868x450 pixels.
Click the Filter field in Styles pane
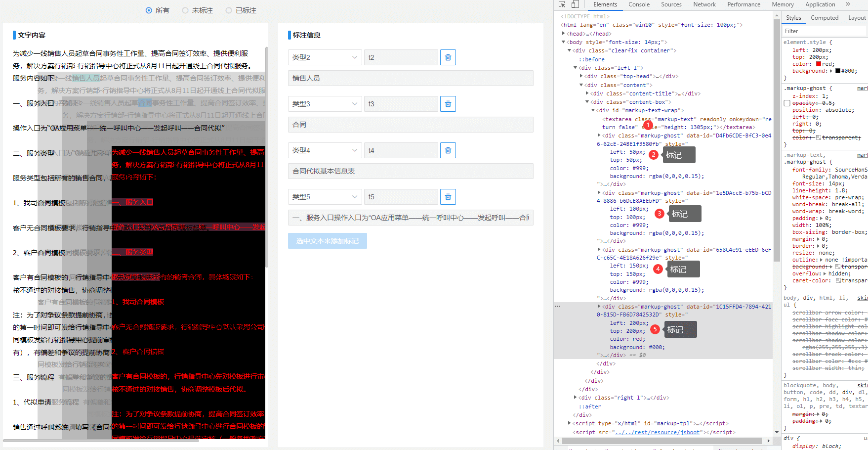point(825,31)
